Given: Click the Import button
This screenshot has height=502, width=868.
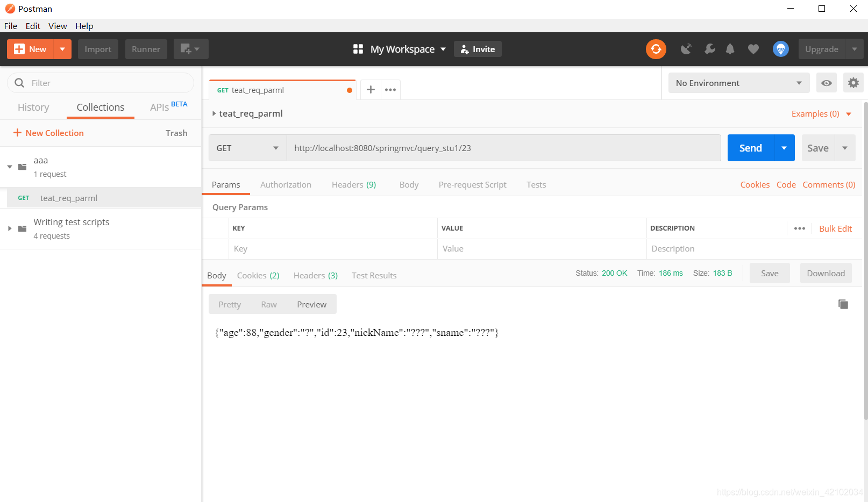Looking at the screenshot, I should (98, 49).
